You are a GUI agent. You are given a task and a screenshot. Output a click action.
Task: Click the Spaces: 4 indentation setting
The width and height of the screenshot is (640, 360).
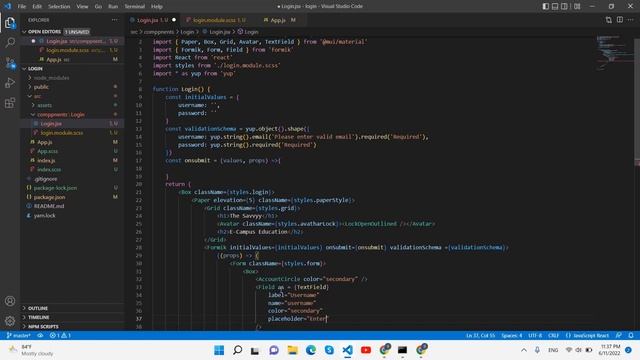tap(511, 336)
